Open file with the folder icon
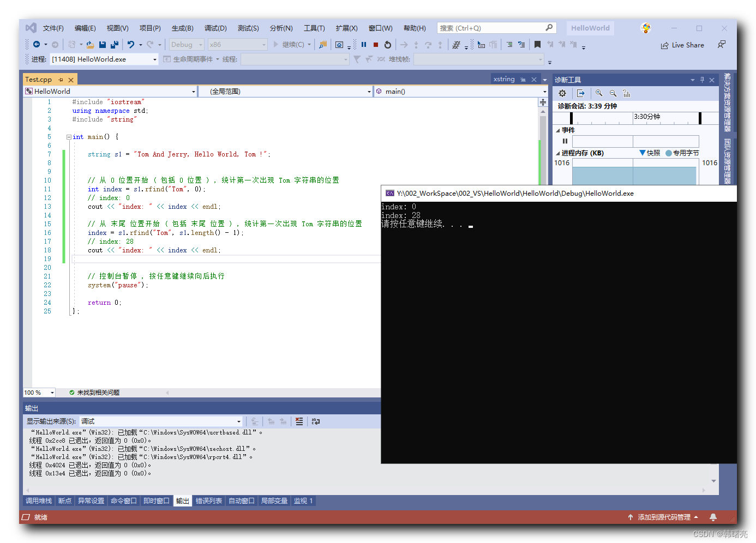Viewport: 756px width, 543px height. coord(90,45)
